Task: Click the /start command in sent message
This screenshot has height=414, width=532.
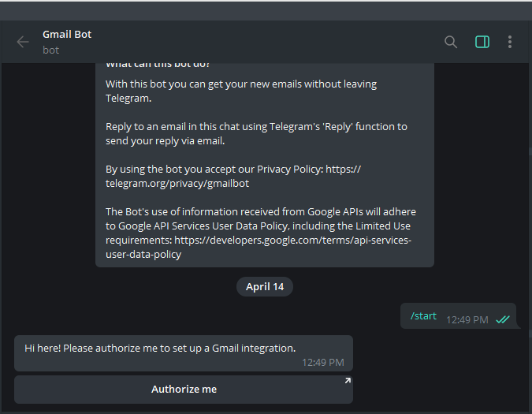Action: [x=423, y=316]
